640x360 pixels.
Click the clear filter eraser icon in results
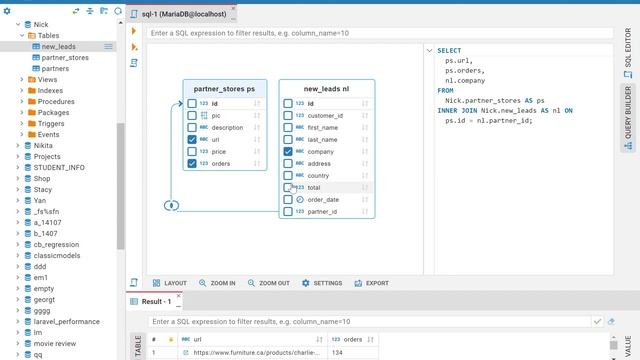(611, 321)
